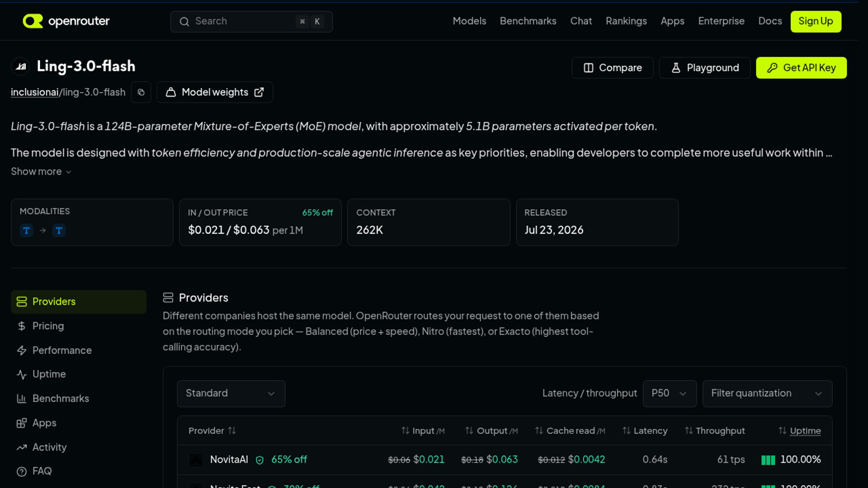The image size is (868, 488).
Task: Click the Performance lightning icon in sidebar
Action: [22, 351]
